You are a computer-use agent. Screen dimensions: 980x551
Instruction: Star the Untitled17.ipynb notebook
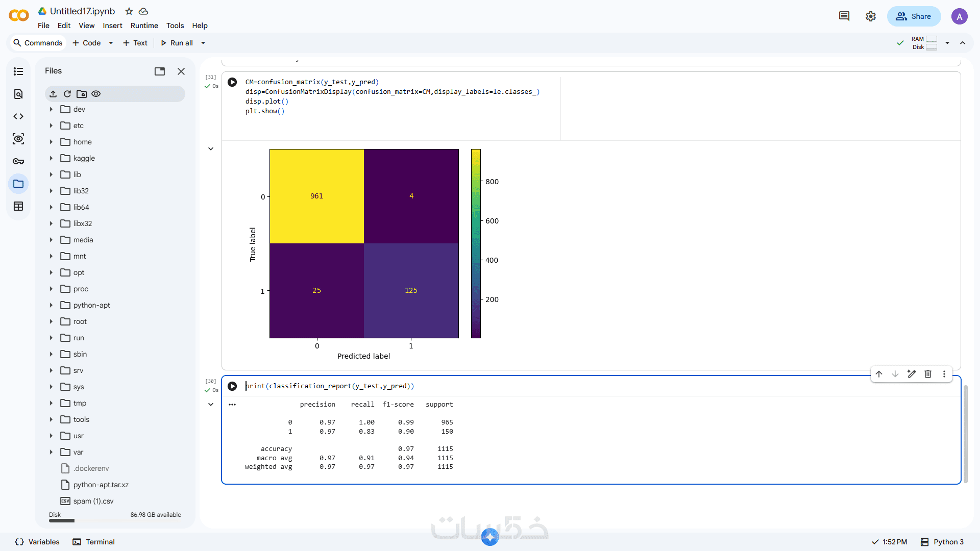pos(129,11)
